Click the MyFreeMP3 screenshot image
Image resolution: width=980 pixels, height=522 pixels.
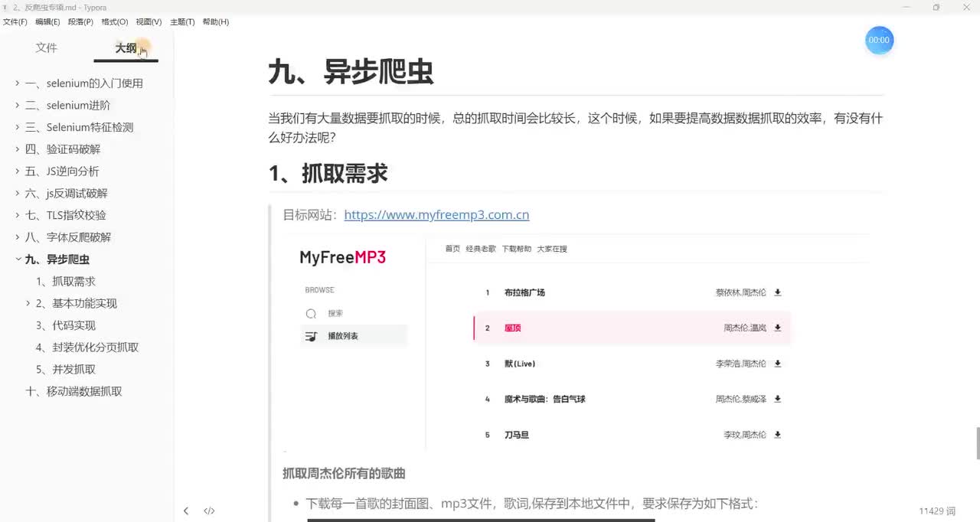point(577,343)
